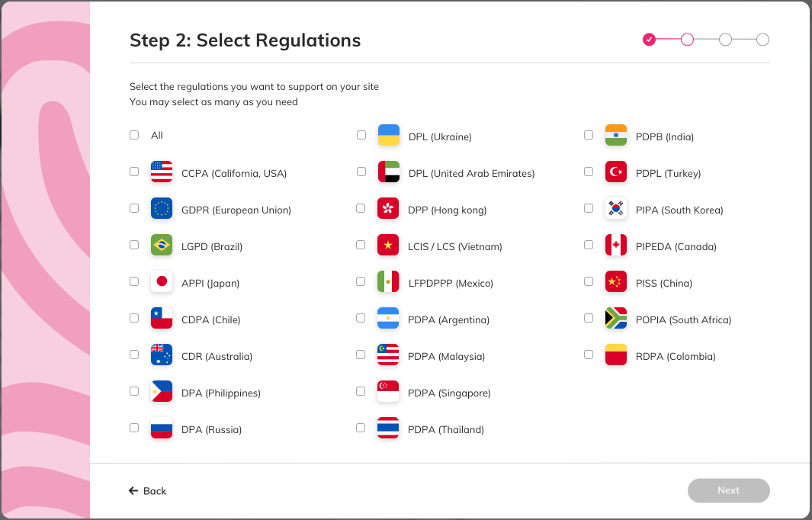Screen dimensions: 812x520
Task: Check the RDPA (Colombia) checkbox
Action: pos(589,355)
